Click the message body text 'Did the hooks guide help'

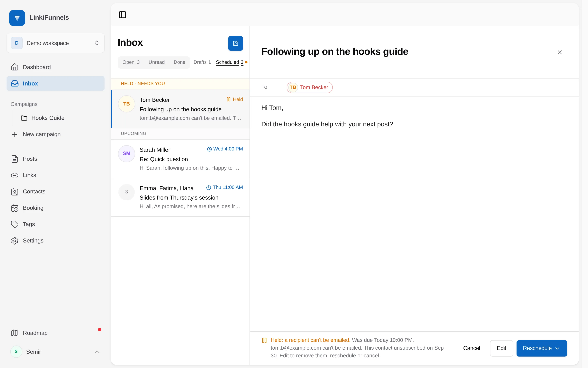327,124
